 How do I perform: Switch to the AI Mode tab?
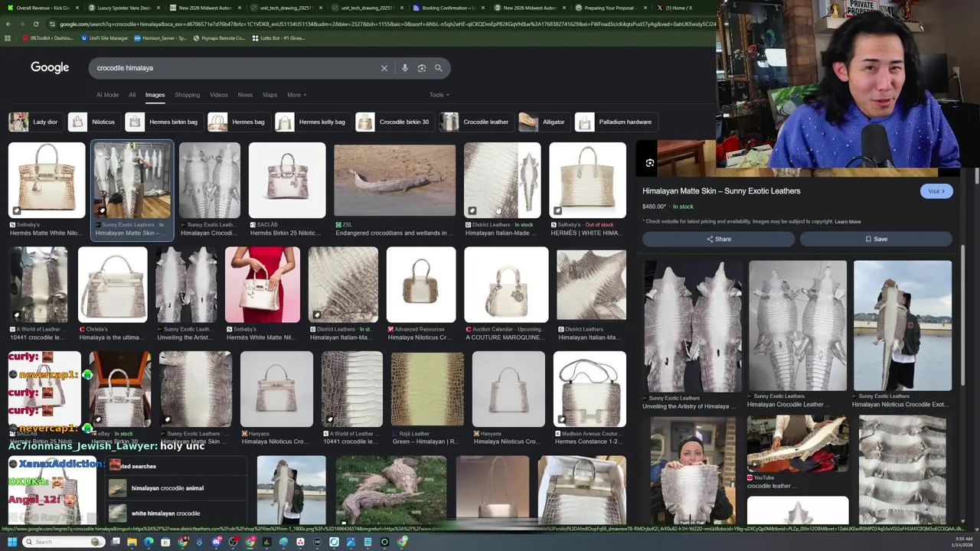(107, 95)
